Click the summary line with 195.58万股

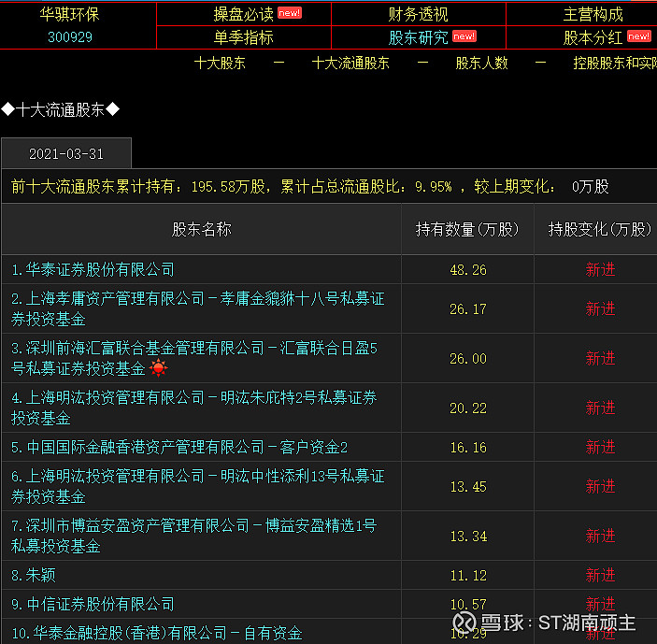pyautogui.click(x=310, y=186)
